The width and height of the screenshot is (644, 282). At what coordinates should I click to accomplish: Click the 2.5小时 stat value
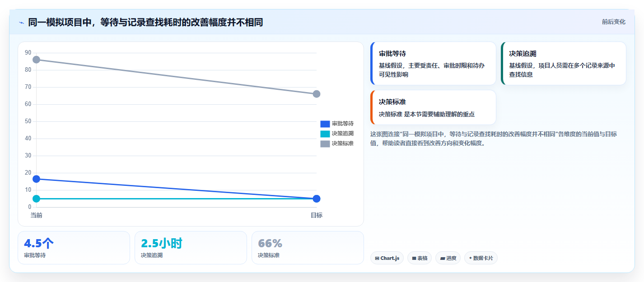[x=162, y=243]
